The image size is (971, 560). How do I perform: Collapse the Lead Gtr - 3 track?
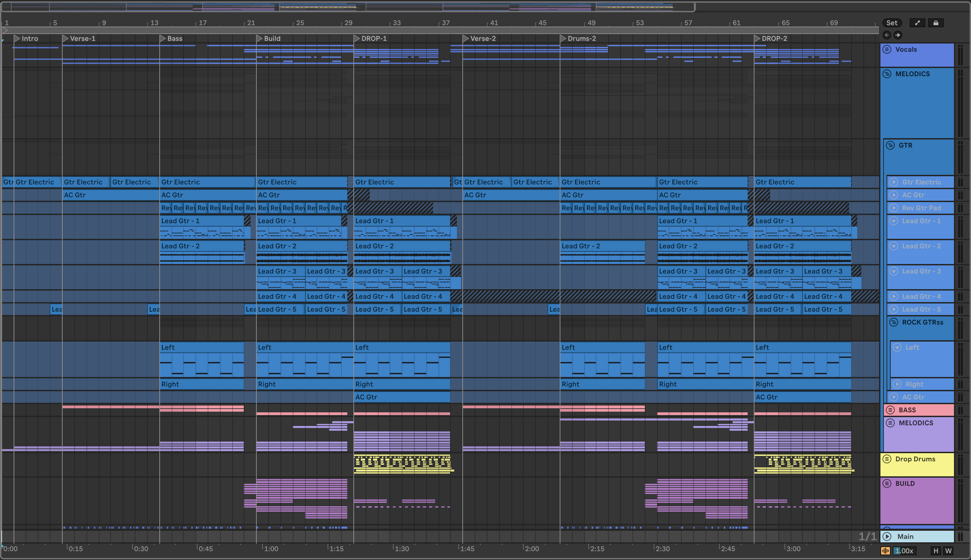click(894, 271)
